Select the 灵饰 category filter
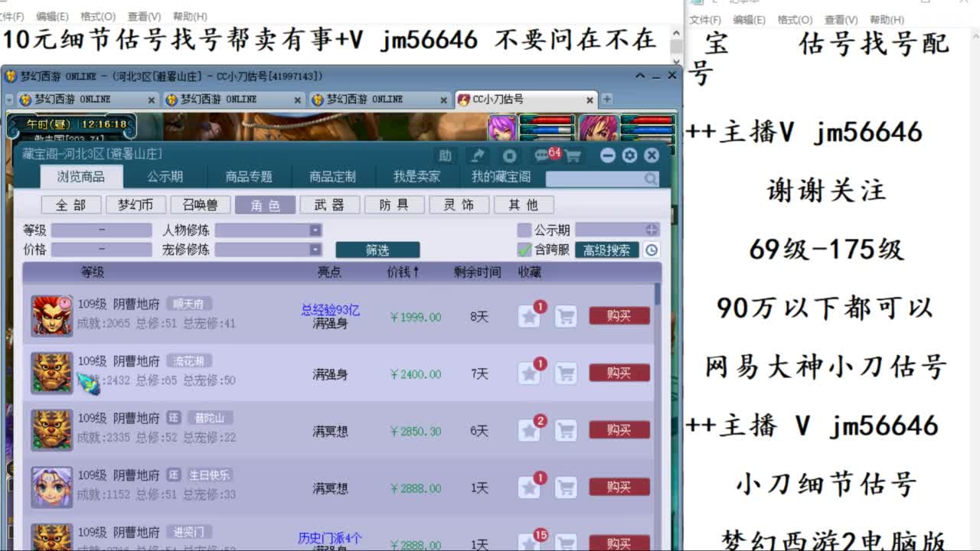Screen dimensions: 980x551 (459, 205)
